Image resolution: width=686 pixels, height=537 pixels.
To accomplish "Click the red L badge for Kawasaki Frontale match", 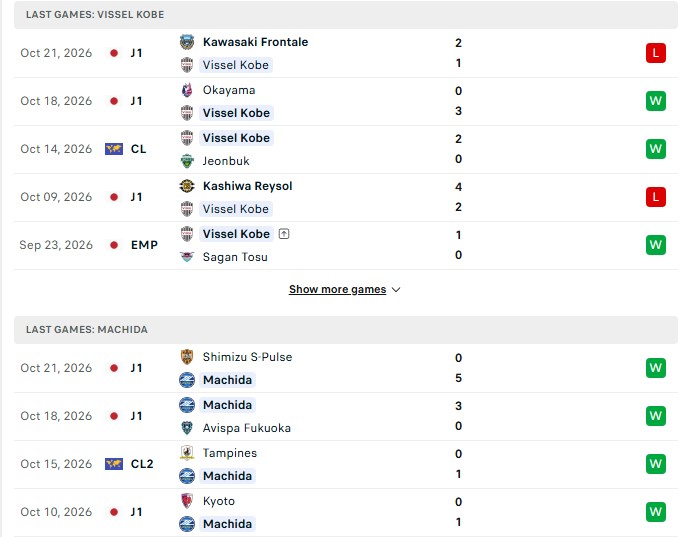I will tap(655, 53).
